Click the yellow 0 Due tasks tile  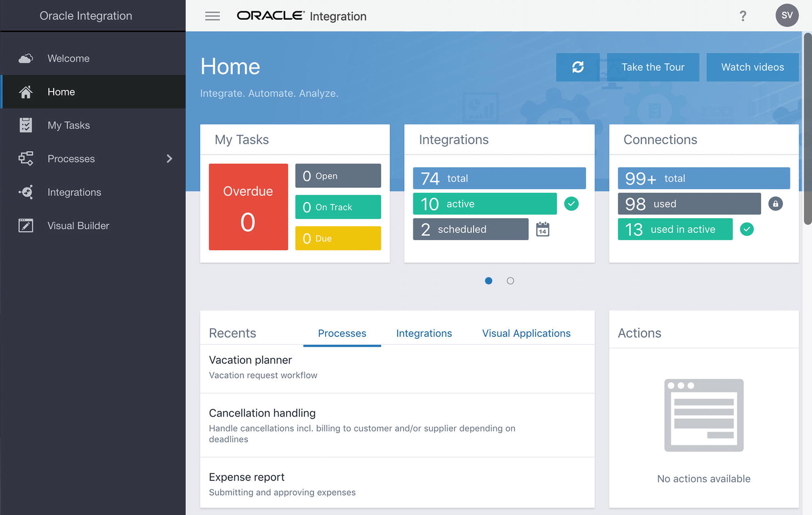338,238
